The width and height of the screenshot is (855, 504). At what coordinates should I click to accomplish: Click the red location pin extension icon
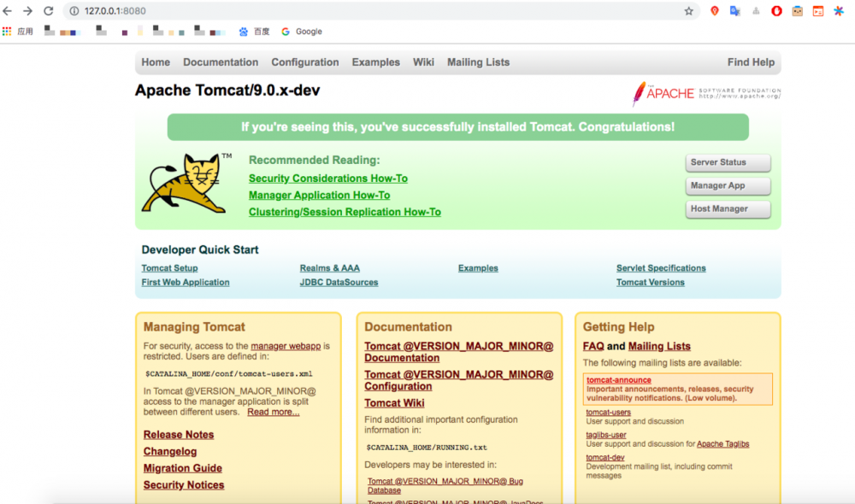click(x=715, y=11)
